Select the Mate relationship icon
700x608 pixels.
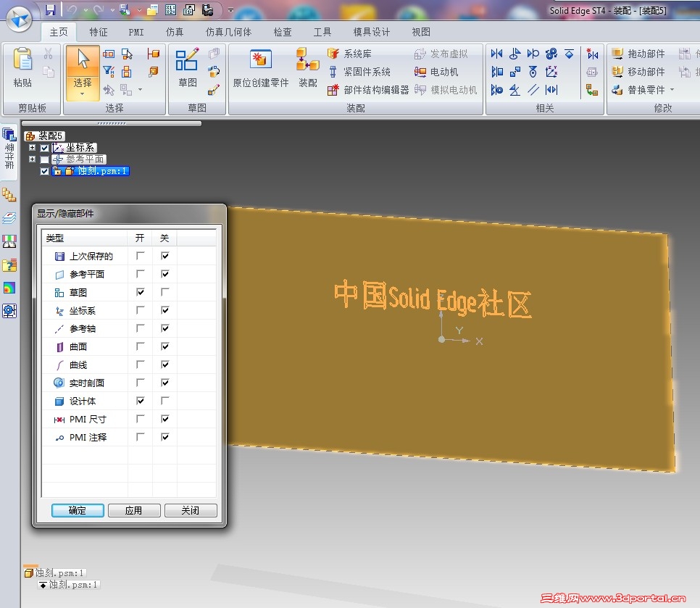click(x=496, y=54)
